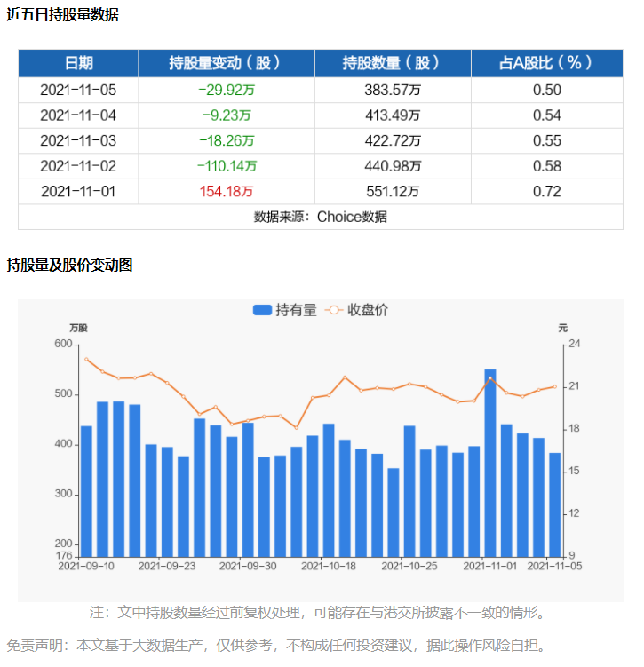Click the 413.49万 holding value

pyautogui.click(x=393, y=115)
